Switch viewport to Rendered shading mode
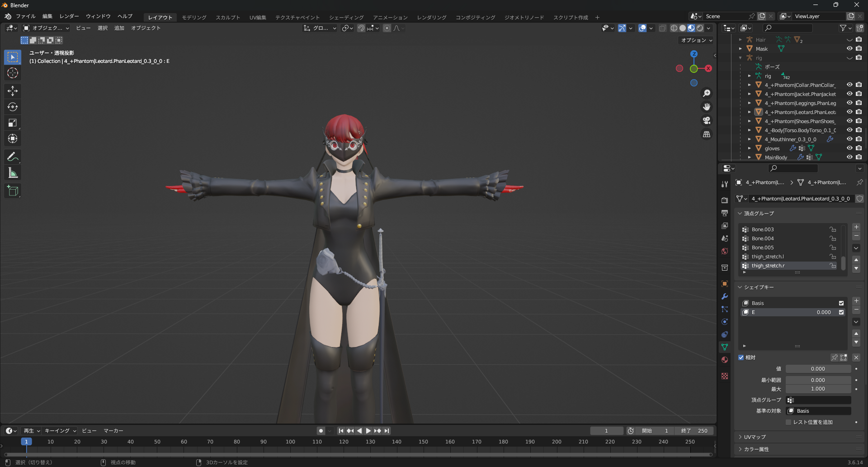 tap(700, 28)
